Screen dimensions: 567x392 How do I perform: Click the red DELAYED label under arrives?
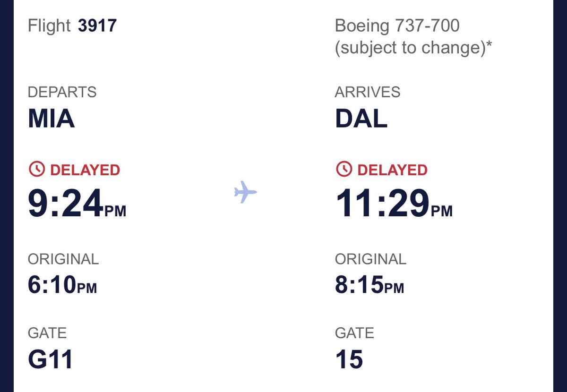(392, 170)
